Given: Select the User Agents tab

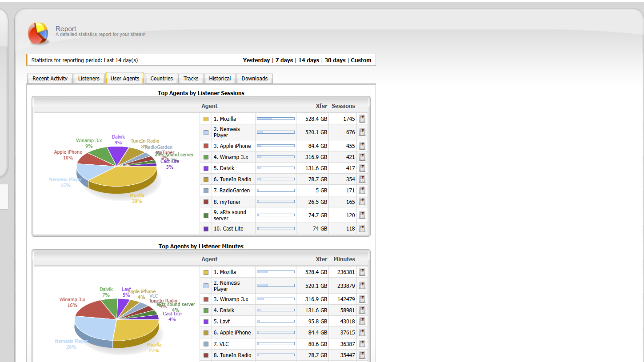Looking at the screenshot, I should [x=125, y=78].
